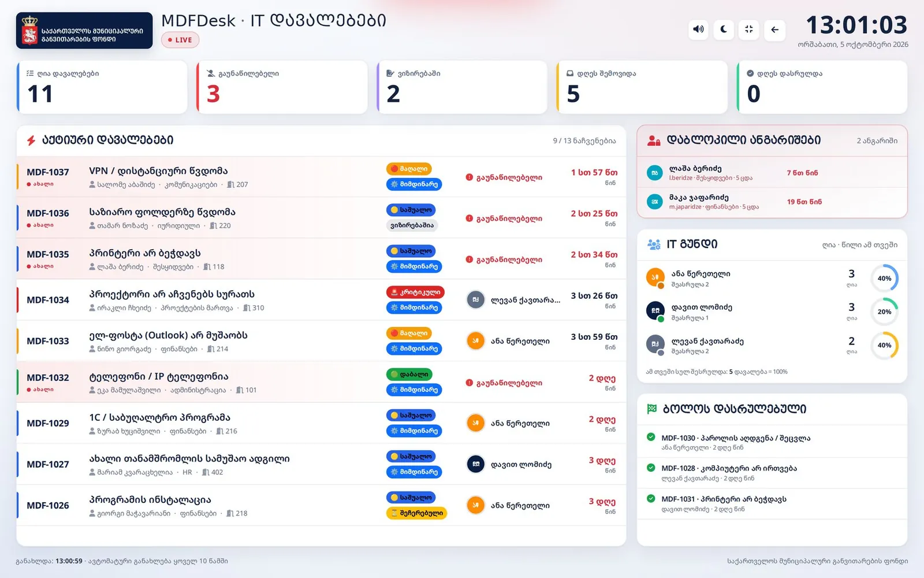Click the assignee avatar on MDF-1034 row
This screenshot has height=578, width=924.
475,299
